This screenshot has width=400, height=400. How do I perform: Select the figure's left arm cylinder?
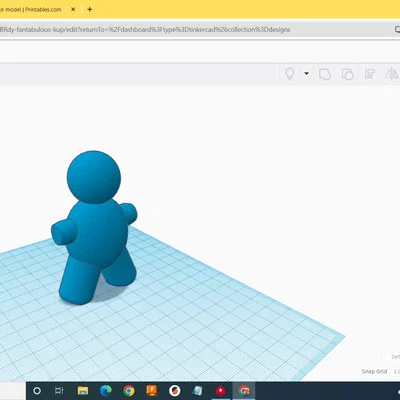coord(64,232)
